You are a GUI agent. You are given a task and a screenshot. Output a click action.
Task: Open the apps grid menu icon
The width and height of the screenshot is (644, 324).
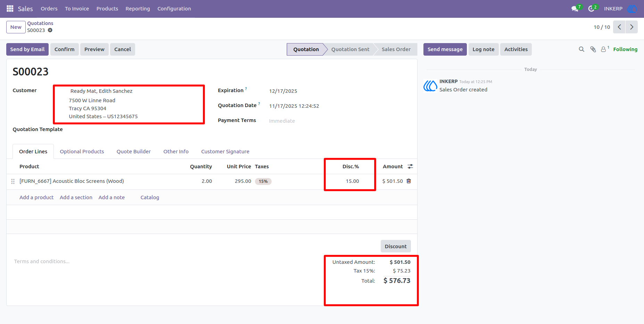point(10,8)
